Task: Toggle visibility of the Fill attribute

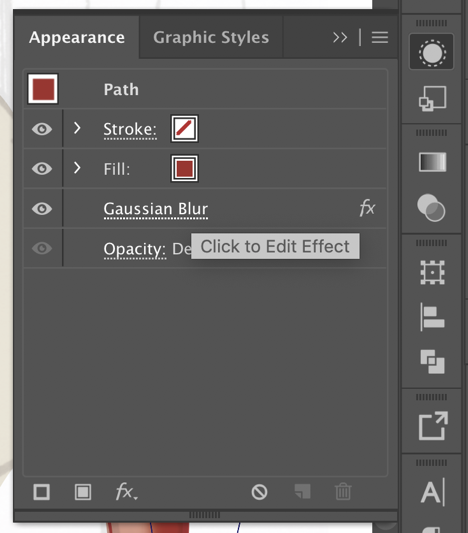Action: (42, 169)
